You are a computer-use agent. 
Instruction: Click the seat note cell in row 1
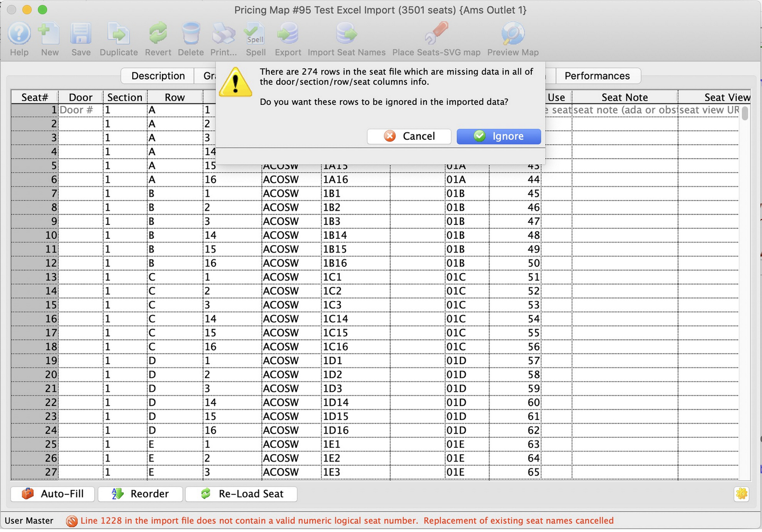[624, 110]
